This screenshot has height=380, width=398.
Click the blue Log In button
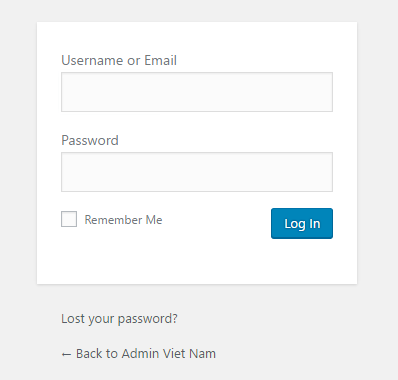pos(302,223)
